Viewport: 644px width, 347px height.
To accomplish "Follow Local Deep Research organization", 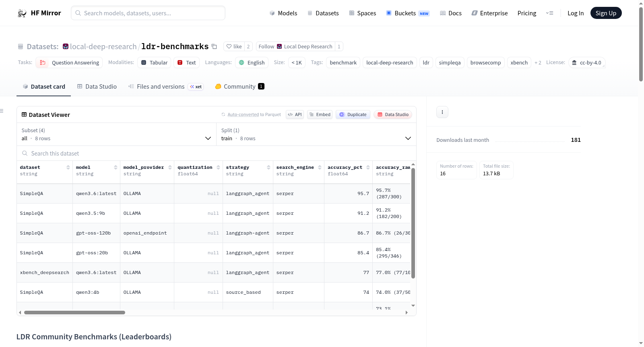I will 295,46.
